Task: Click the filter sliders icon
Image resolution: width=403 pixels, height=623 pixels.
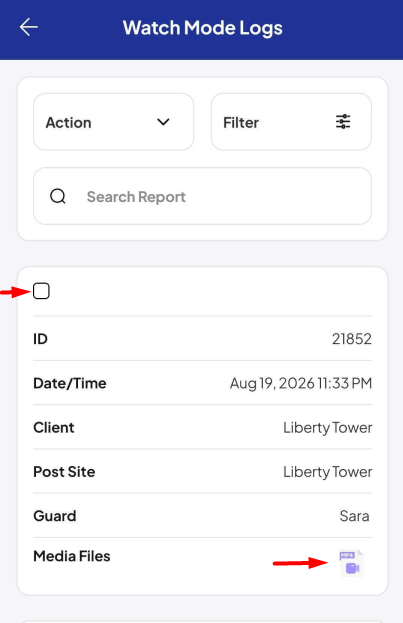Action: tap(343, 122)
